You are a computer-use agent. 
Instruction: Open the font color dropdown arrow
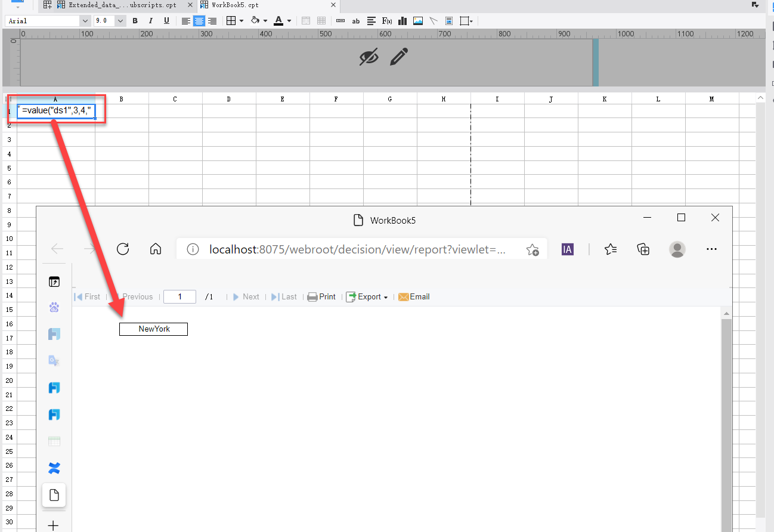point(290,20)
